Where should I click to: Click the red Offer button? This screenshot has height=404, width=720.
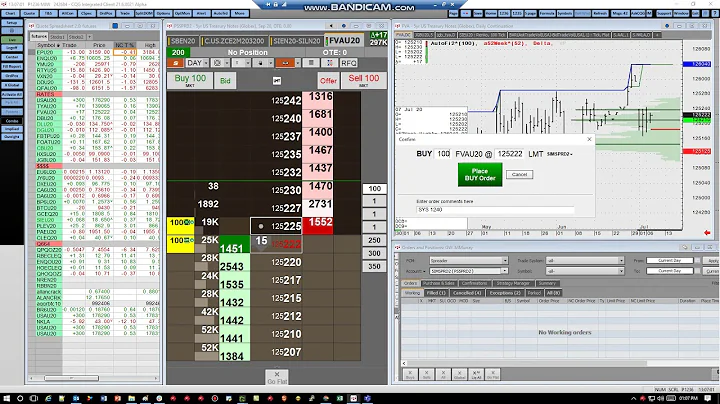[328, 81]
